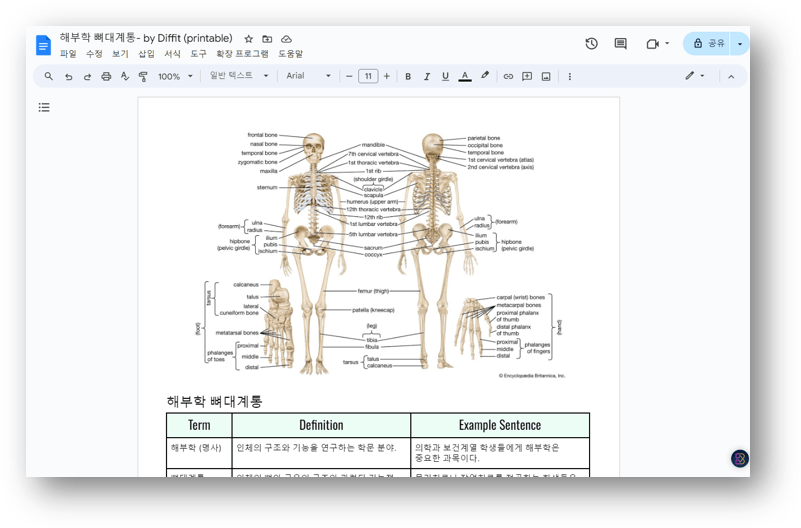Toggle underline formatting

445,76
